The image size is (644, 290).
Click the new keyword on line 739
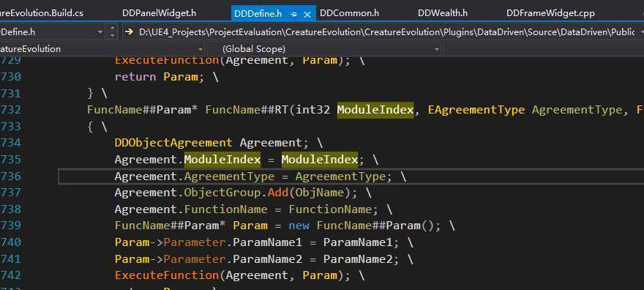point(299,226)
